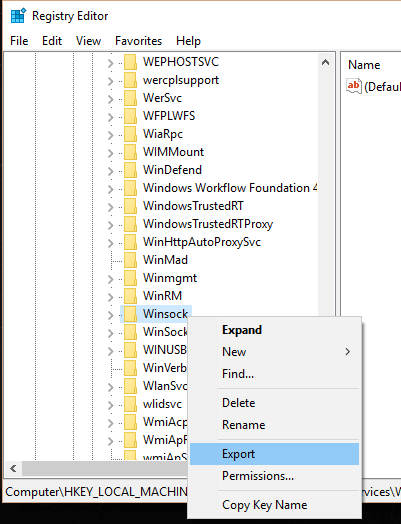The height and width of the screenshot is (524, 401).
Task: Expand the WerSvc tree node
Action: (111, 99)
